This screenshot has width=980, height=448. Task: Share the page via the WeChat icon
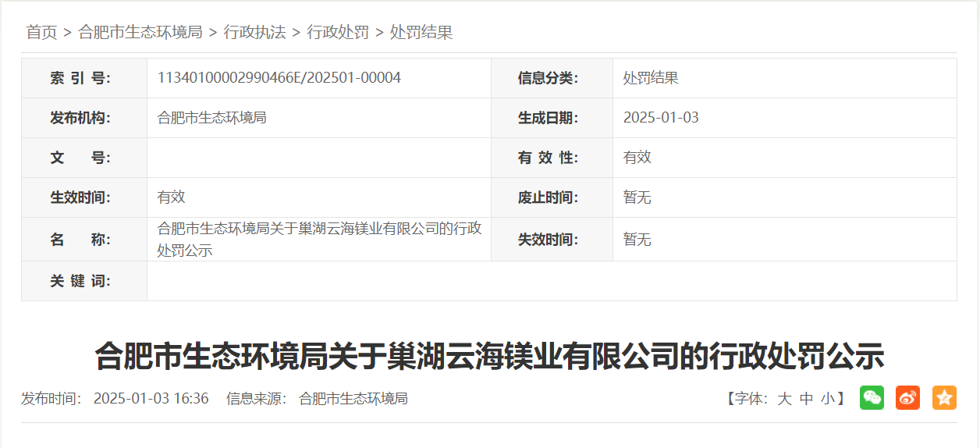872,397
